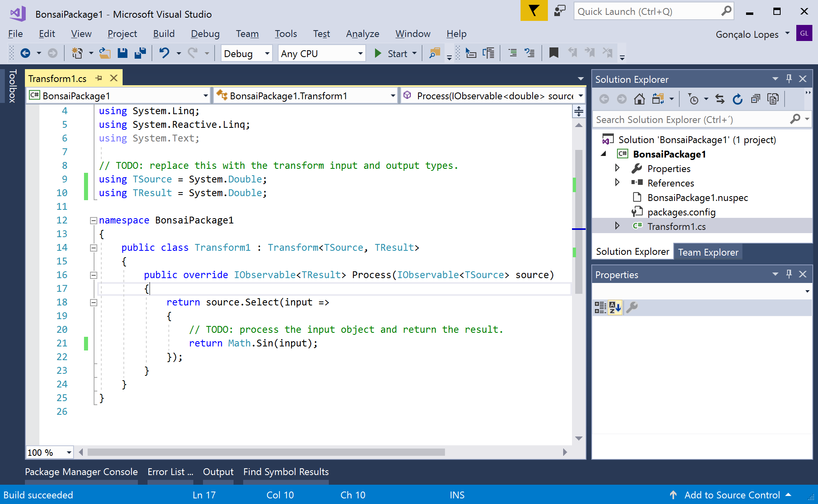Click the notifications flag icon
This screenshot has width=818, height=504.
(533, 11)
